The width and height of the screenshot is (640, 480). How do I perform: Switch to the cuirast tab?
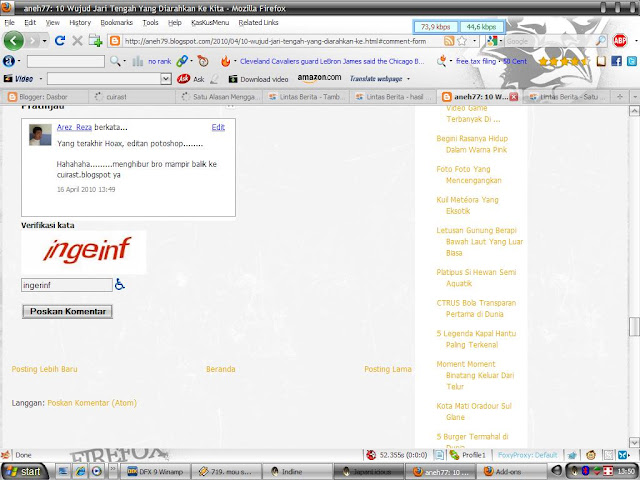[132, 97]
